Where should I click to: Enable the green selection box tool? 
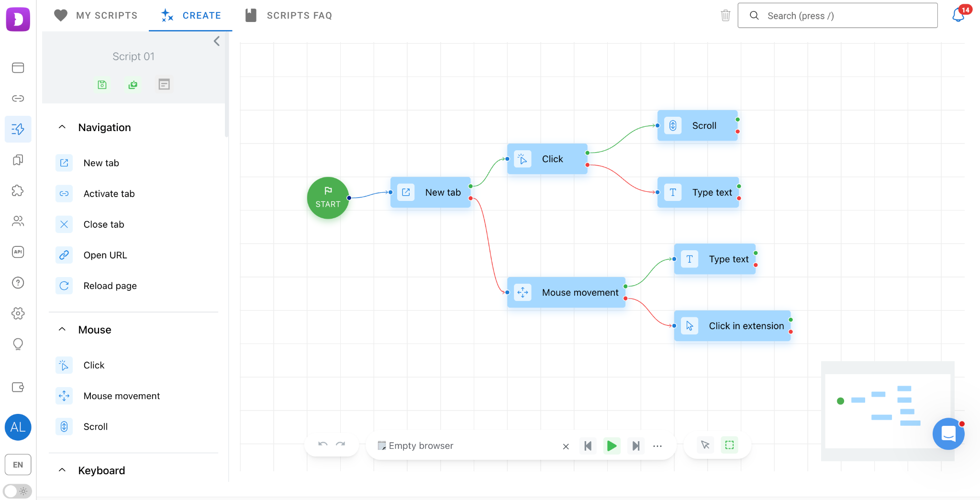[x=729, y=445]
